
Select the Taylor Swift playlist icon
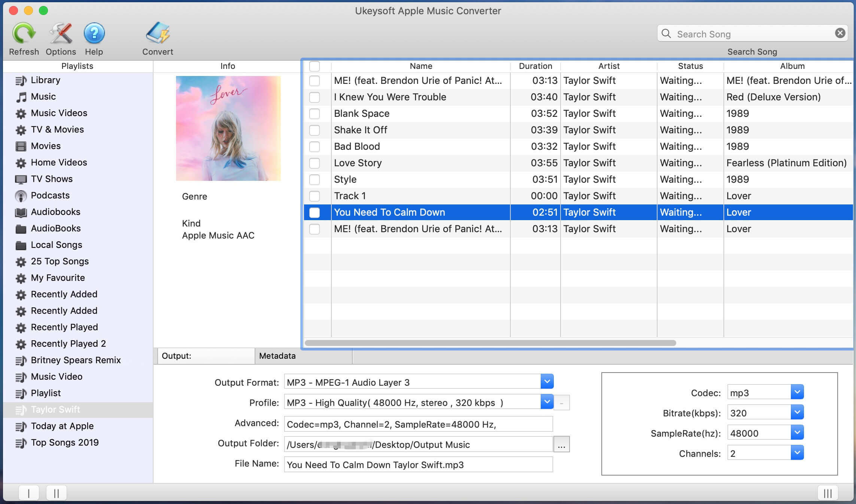click(x=20, y=409)
